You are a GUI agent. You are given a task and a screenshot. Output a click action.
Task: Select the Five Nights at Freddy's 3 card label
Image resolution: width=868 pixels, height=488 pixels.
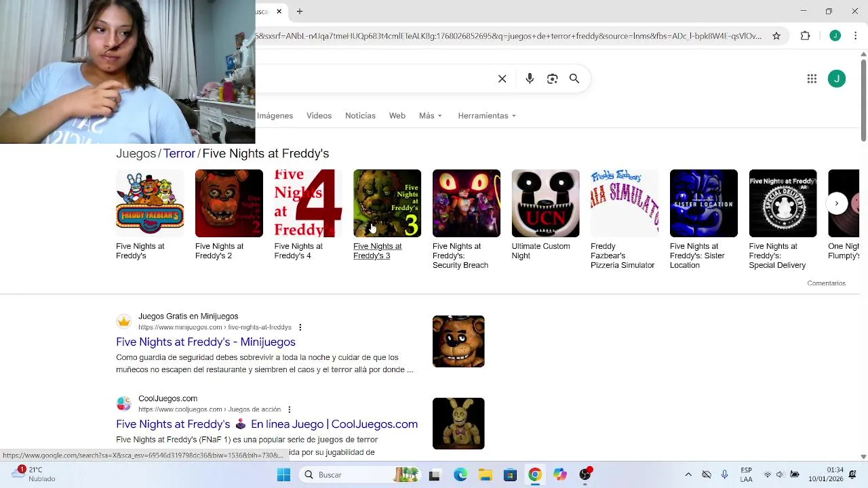point(377,251)
